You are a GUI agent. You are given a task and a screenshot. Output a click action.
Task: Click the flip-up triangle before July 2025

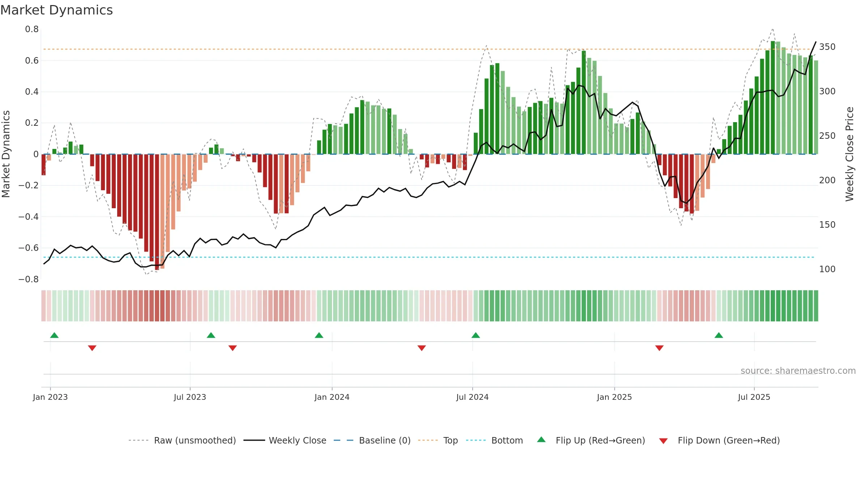[x=719, y=335]
